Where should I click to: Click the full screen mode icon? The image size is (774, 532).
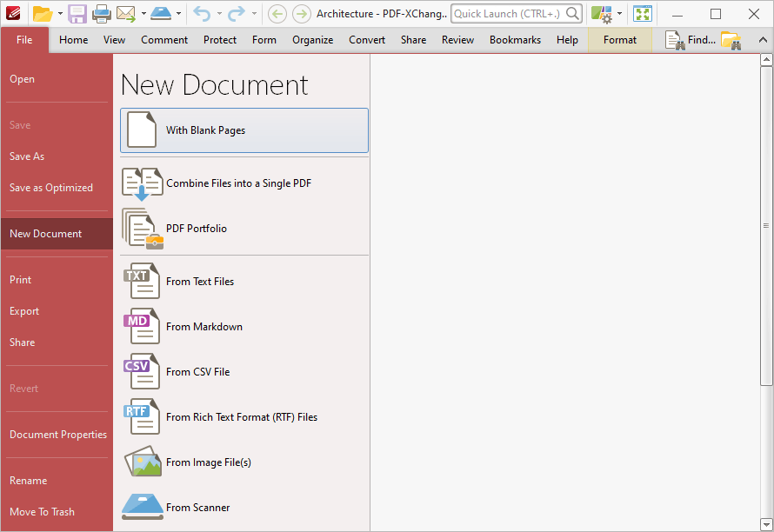643,14
